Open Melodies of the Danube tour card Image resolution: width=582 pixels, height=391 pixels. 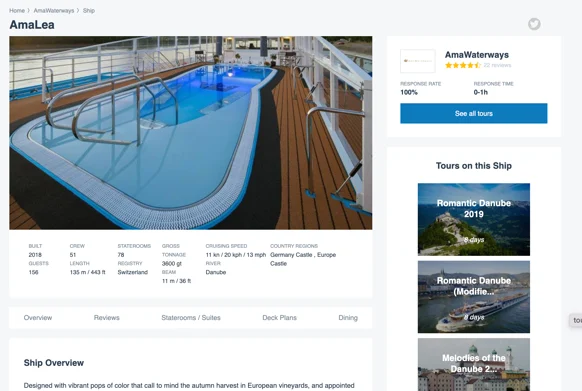tap(474, 364)
